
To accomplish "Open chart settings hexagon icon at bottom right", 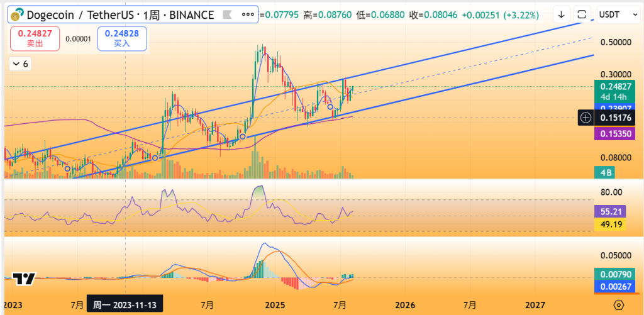I will 619,305.
